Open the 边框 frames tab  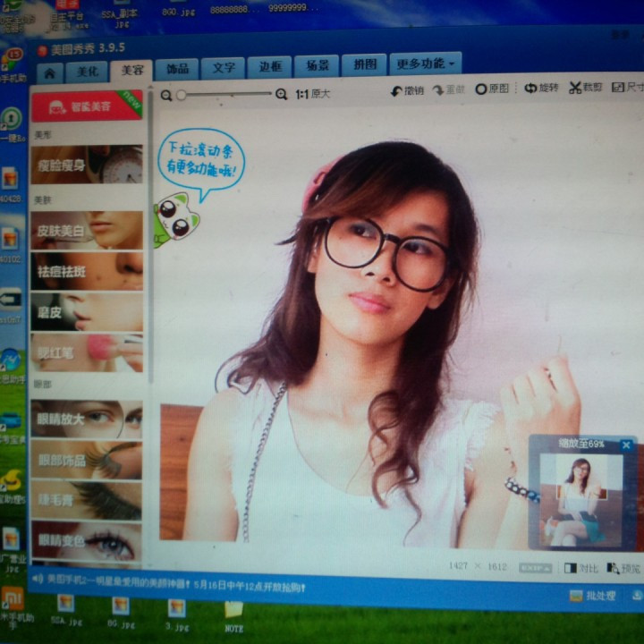[x=270, y=66]
